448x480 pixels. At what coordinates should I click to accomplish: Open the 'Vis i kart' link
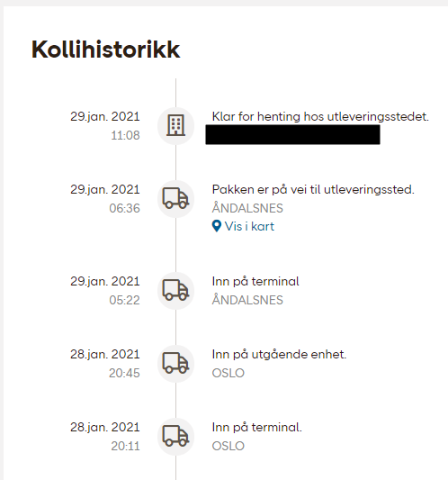[x=243, y=226]
